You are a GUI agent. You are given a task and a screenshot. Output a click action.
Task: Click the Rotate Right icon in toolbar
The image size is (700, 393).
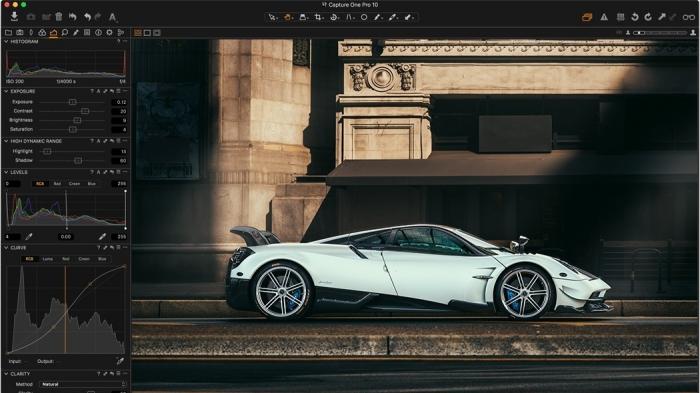(648, 17)
